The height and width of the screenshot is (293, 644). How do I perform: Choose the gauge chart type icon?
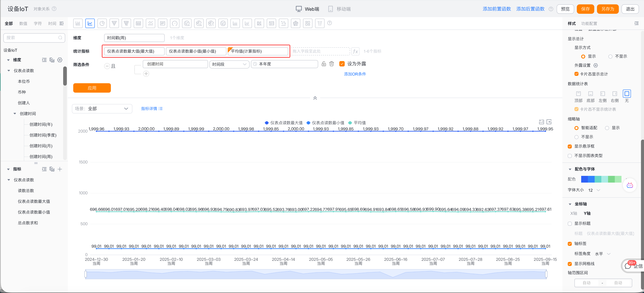[x=175, y=23]
